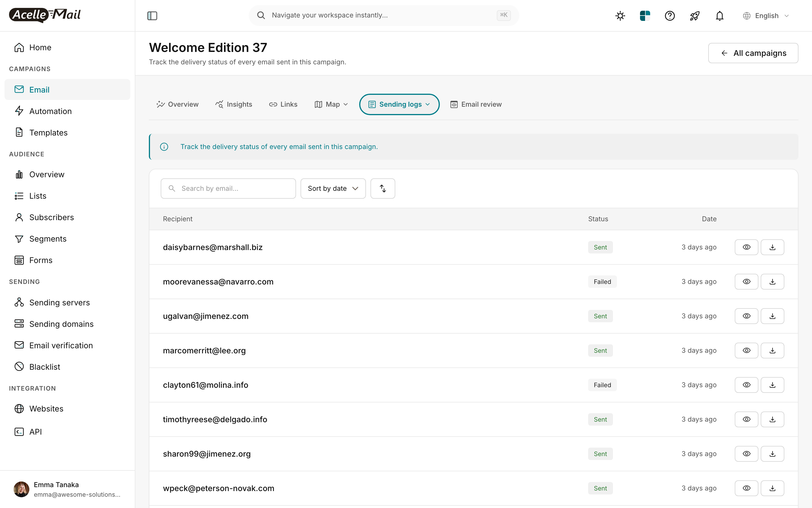Download log for wpeck@peterson-novak.com
This screenshot has width=812, height=508.
click(x=772, y=488)
